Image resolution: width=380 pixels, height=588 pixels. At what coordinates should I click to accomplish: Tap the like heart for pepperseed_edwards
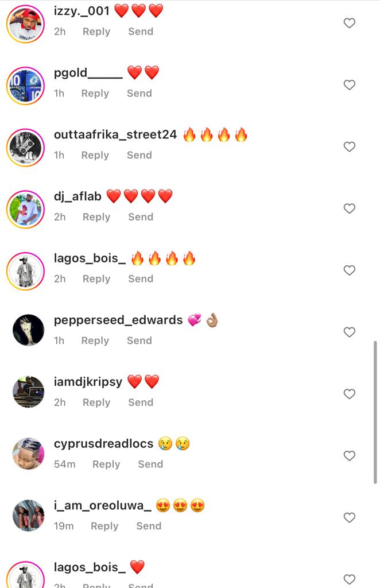349,332
